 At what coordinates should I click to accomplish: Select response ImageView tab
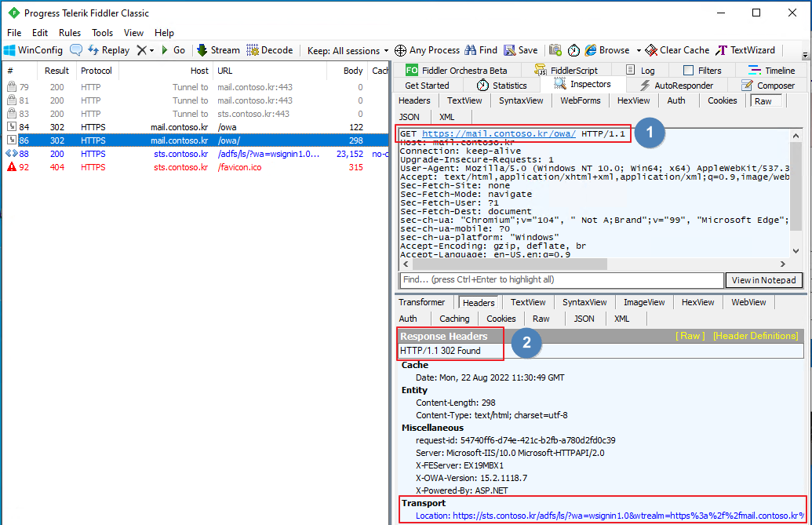(x=644, y=302)
